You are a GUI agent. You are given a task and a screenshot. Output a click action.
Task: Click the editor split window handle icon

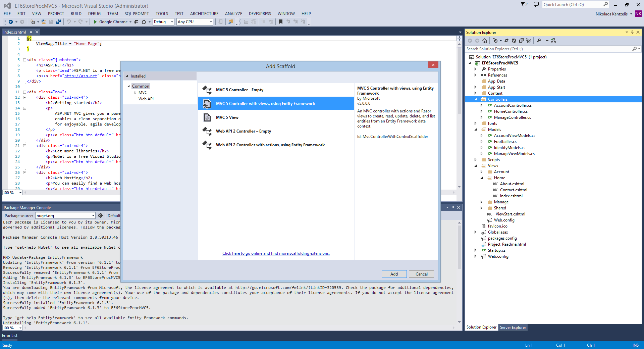tap(459, 39)
